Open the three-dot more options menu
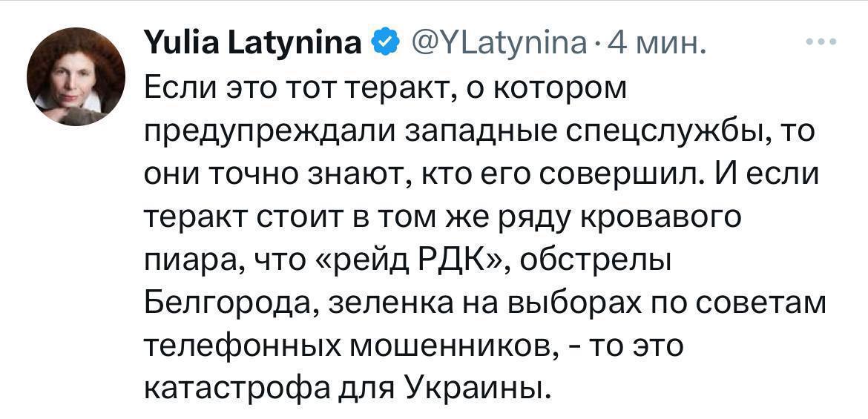 click(822, 43)
